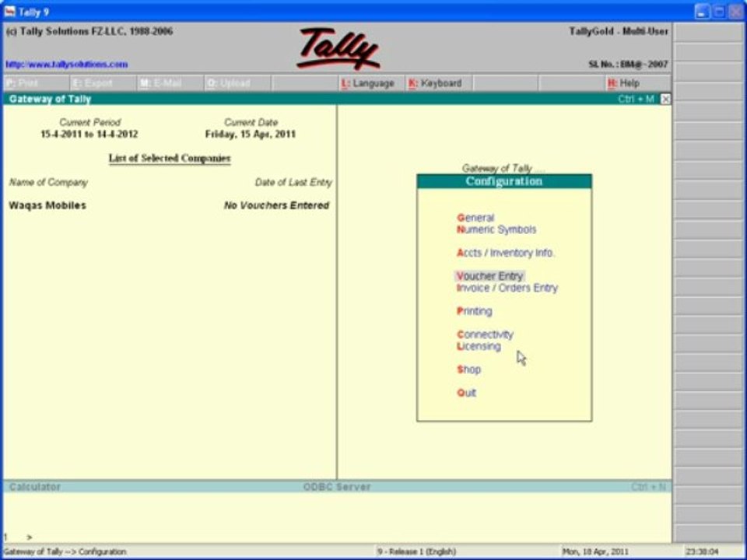The width and height of the screenshot is (747, 560).
Task: Click the Current Period date range
Action: [89, 135]
